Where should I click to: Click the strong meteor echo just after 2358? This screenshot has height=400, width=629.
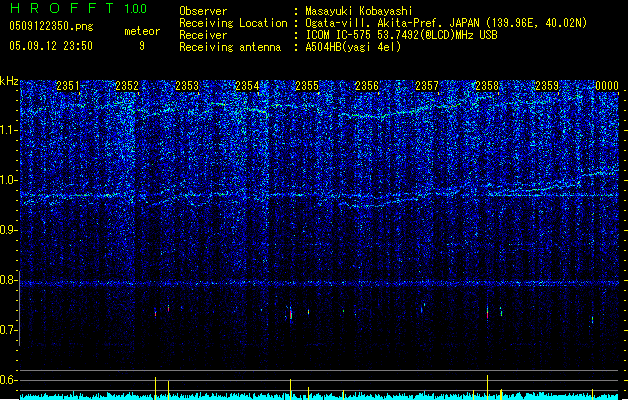[x=487, y=313]
